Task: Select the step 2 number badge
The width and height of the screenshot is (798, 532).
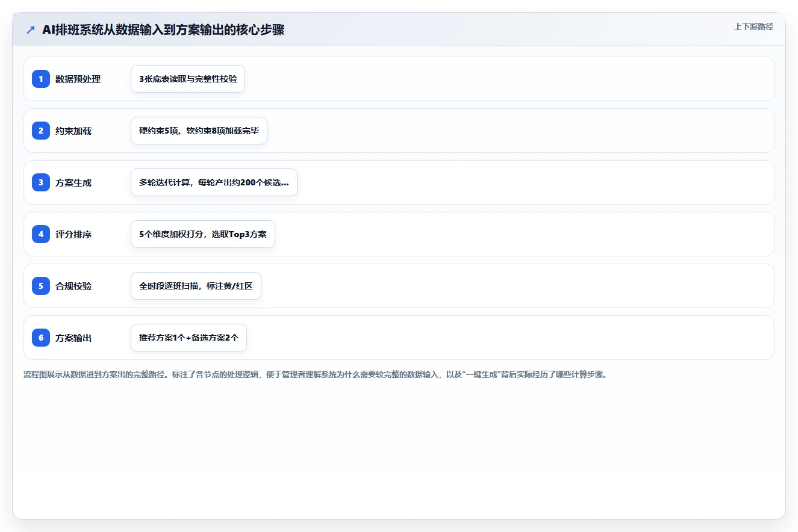Action: click(x=41, y=131)
